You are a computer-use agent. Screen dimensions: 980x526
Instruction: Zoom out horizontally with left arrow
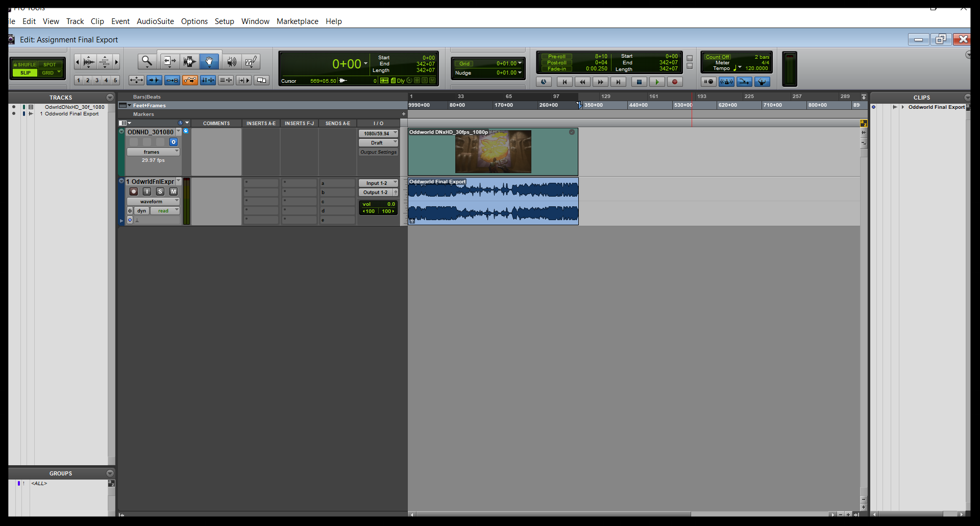(x=78, y=62)
